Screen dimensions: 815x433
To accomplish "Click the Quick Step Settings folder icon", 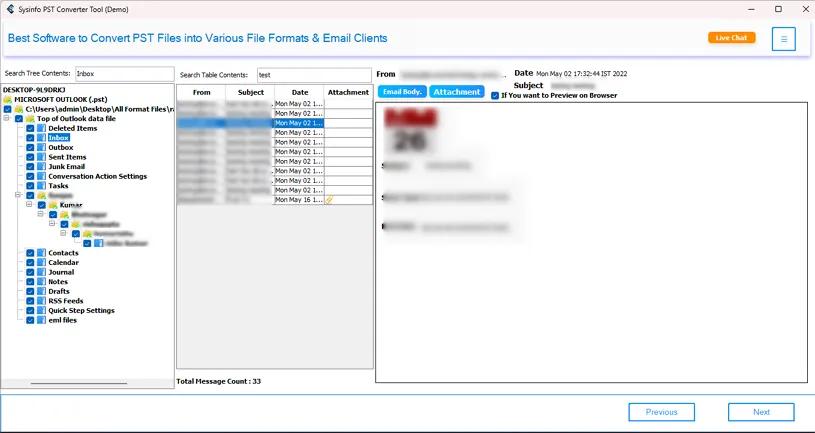I will pos(42,311).
